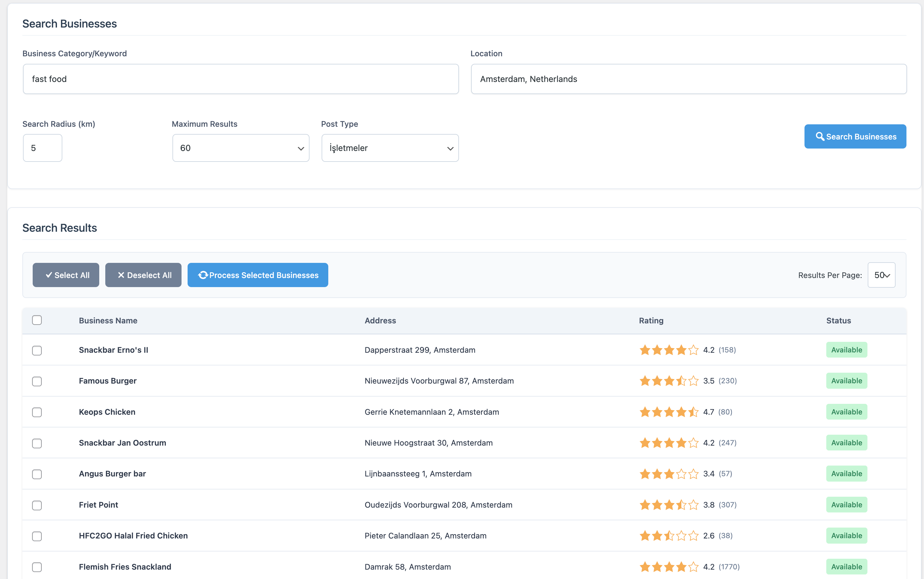The width and height of the screenshot is (924, 579).
Task: Click the star rating for HFC2GO Halal Fried Chicken
Action: 669,536
